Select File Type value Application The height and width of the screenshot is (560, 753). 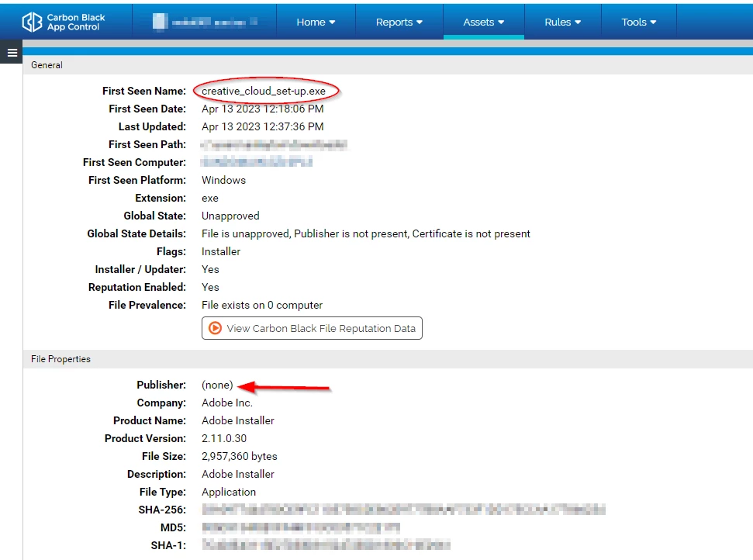pyautogui.click(x=229, y=492)
